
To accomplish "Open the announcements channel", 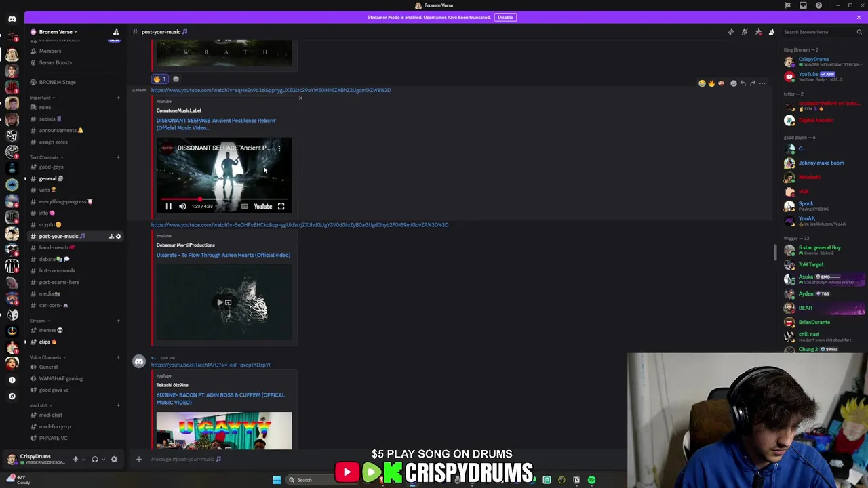I will click(75, 130).
